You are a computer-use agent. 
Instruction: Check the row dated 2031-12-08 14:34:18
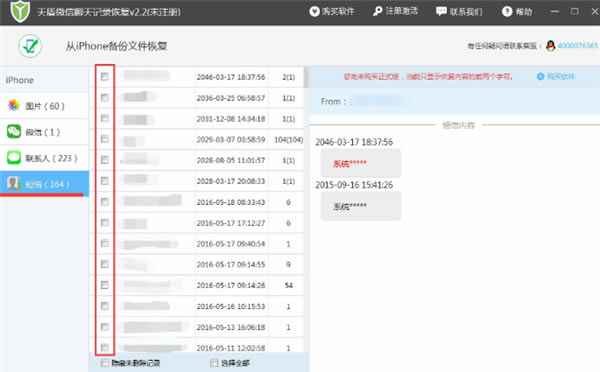[104, 118]
